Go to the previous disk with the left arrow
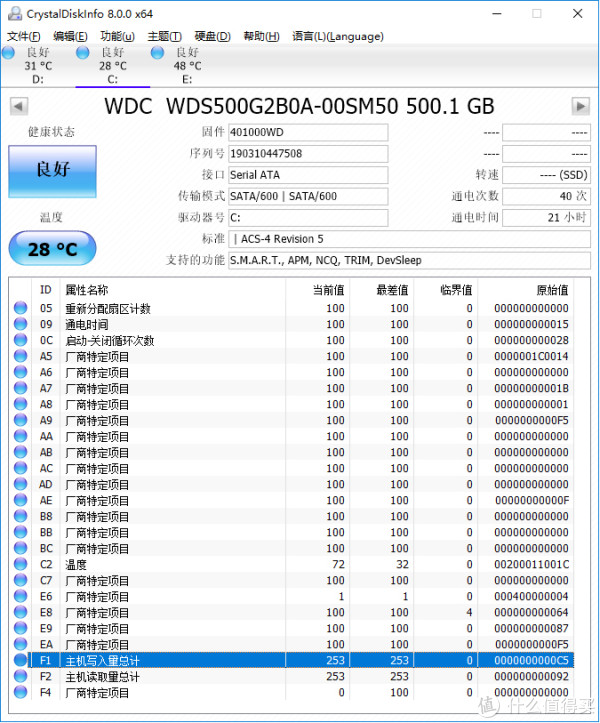The width and height of the screenshot is (600, 723). coord(19,107)
